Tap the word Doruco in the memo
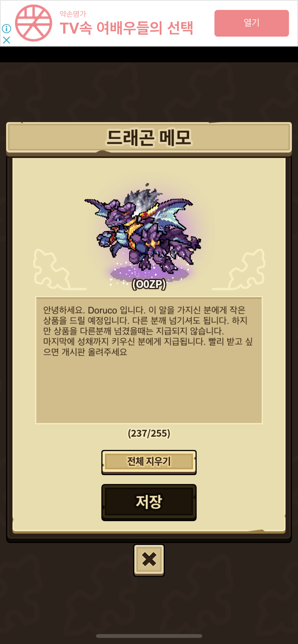This screenshot has height=644, width=298. (102, 310)
